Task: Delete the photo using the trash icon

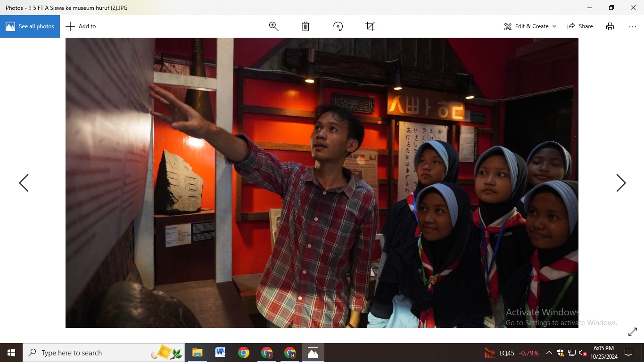Action: [305, 26]
